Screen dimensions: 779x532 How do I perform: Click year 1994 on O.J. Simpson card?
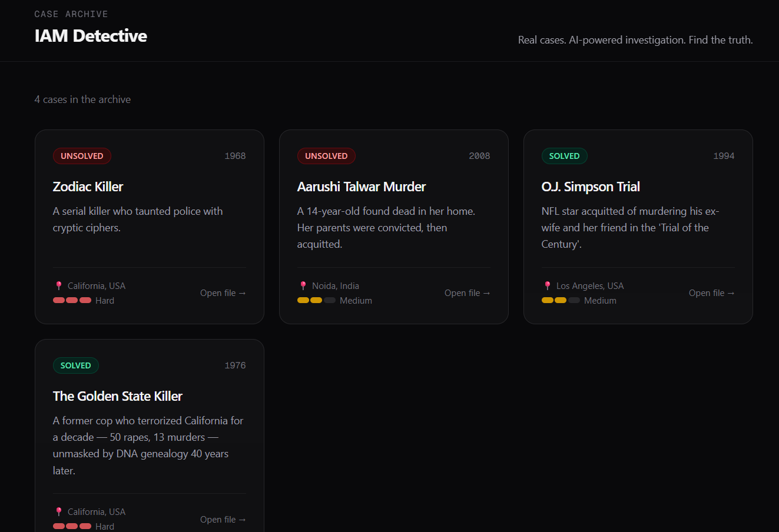[x=724, y=156]
